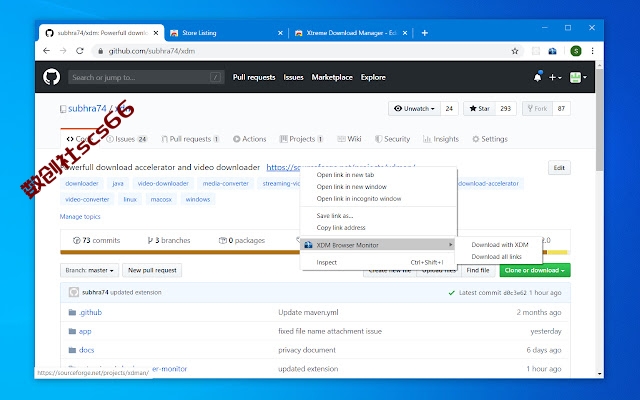Open Pull requests in the header
This screenshot has height=400, width=640.
[x=254, y=77]
